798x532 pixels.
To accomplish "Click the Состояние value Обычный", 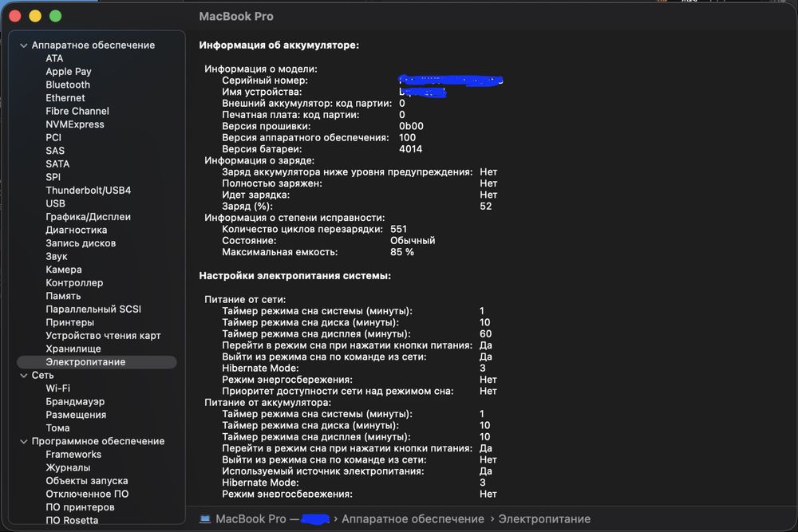I will [413, 241].
